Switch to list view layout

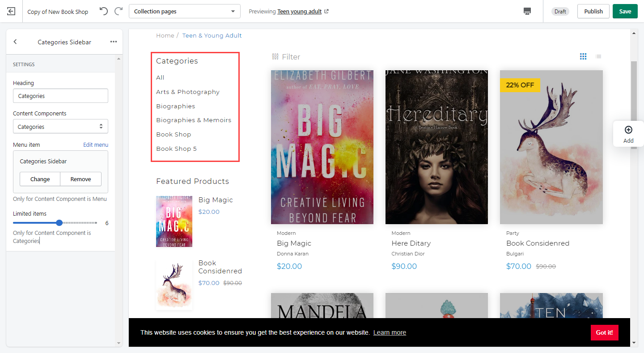598,56
